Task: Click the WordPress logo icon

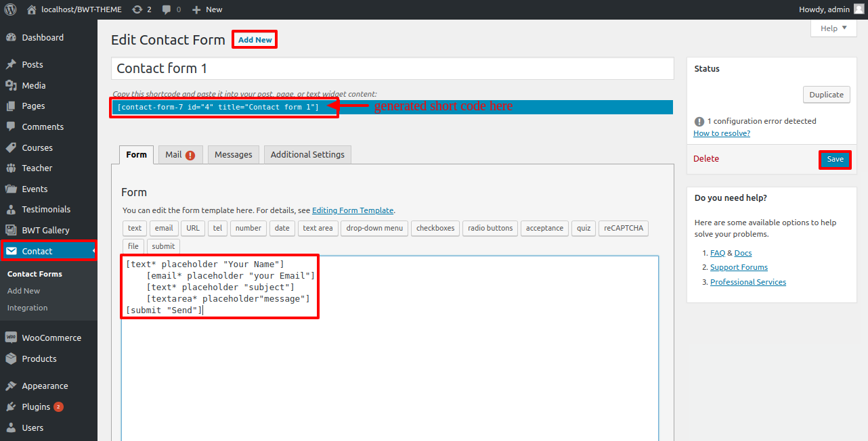Action: (11, 9)
